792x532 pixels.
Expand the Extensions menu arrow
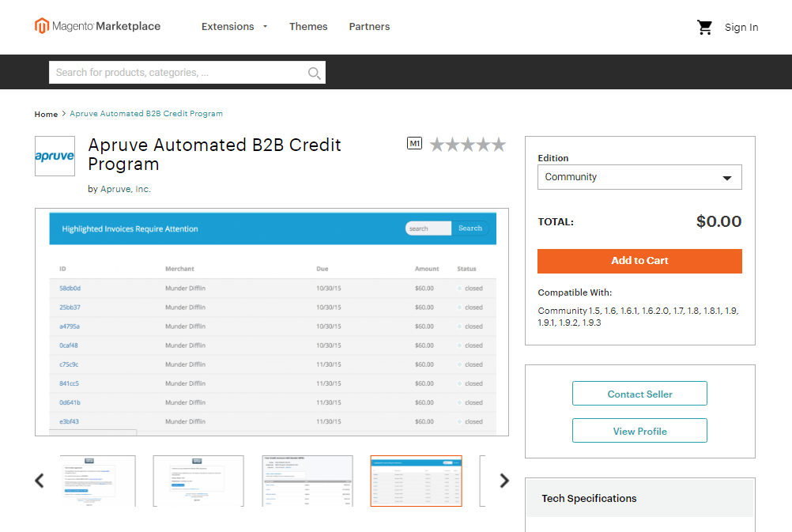click(265, 27)
